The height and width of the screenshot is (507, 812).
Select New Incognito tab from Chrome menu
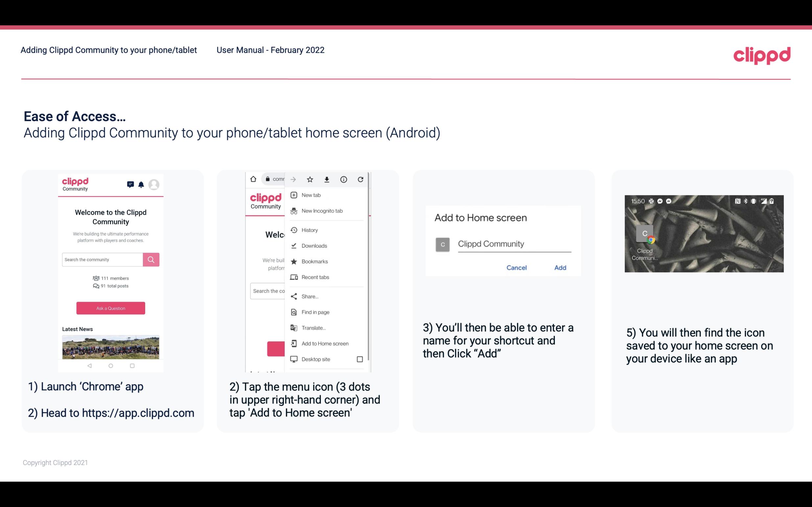[322, 211]
